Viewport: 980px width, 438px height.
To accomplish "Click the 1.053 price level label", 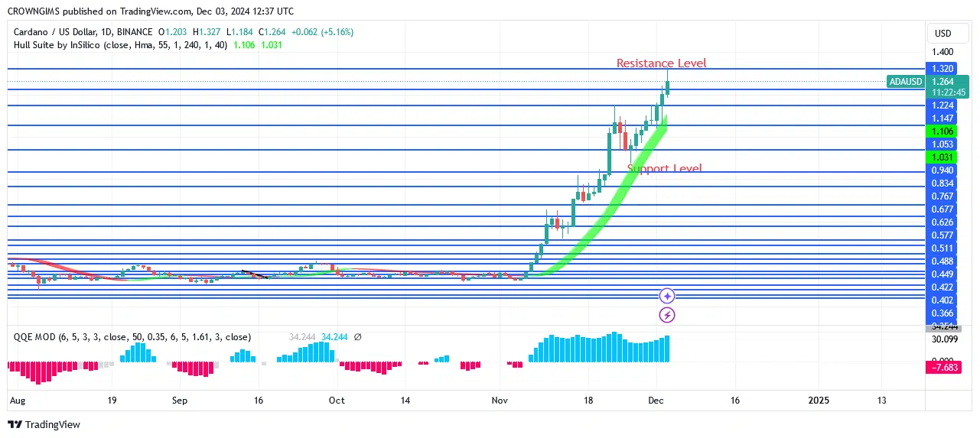I will [943, 144].
